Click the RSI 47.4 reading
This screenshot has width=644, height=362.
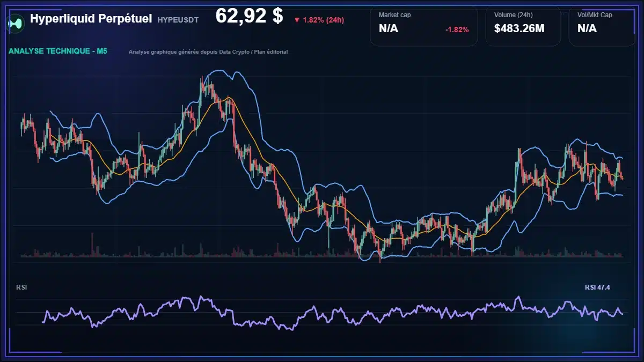[x=597, y=287]
